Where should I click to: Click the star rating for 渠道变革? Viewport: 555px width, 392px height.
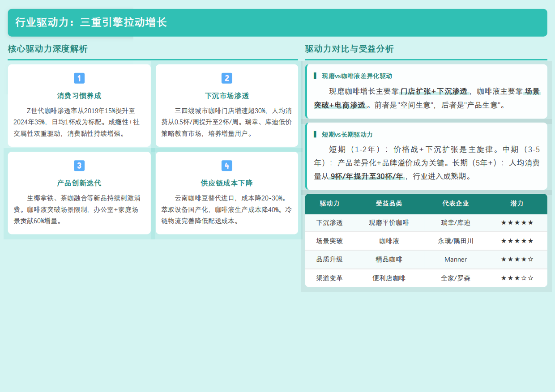pos(517,278)
